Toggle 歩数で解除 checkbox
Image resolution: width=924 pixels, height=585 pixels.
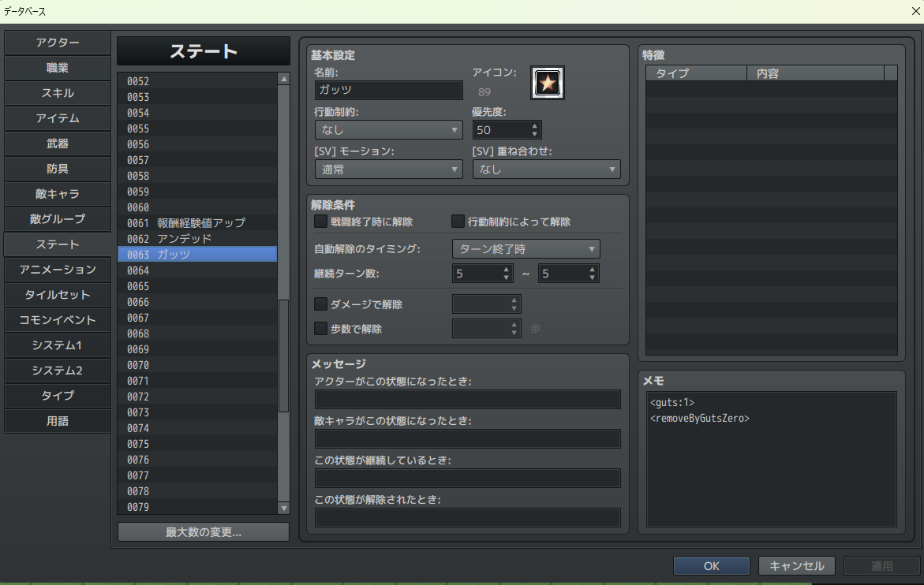[x=320, y=329]
